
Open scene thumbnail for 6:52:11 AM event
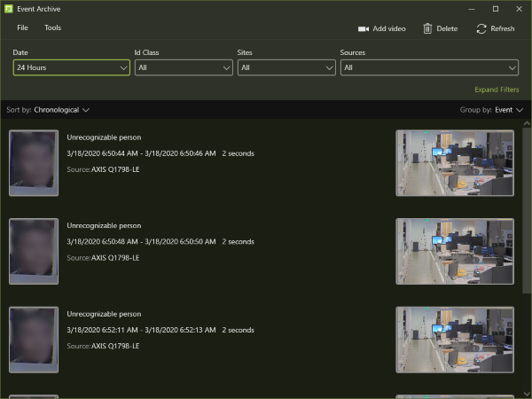[455, 340]
